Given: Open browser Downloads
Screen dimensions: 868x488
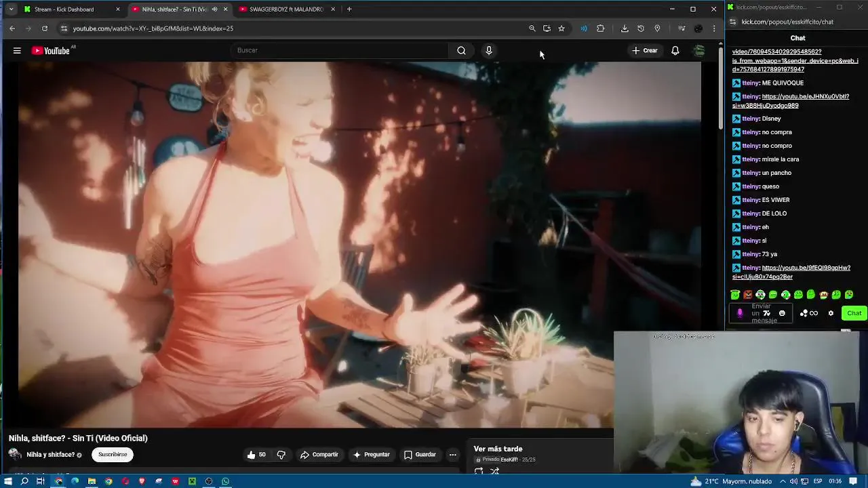Looking at the screenshot, I should tap(625, 28).
